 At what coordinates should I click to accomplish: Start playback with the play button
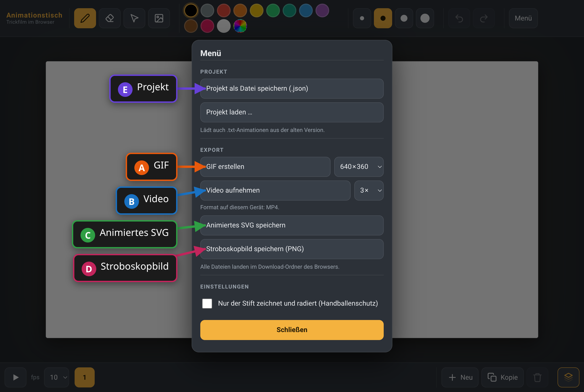click(x=16, y=377)
